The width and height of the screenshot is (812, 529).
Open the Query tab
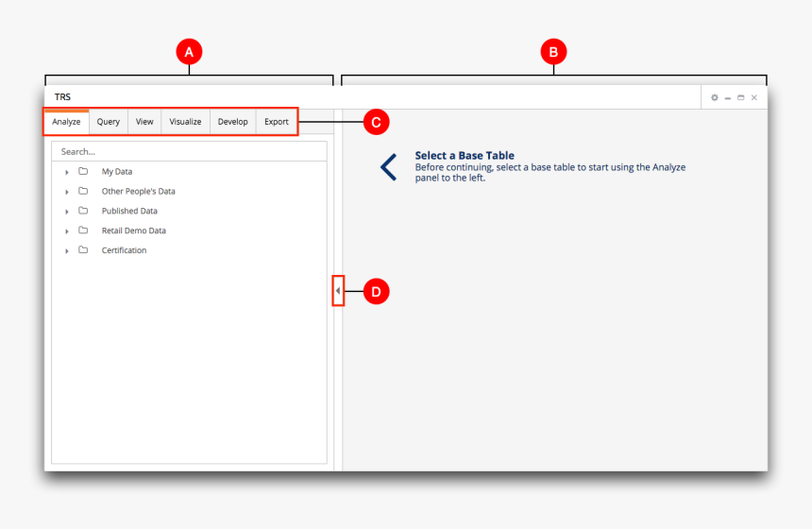point(109,122)
